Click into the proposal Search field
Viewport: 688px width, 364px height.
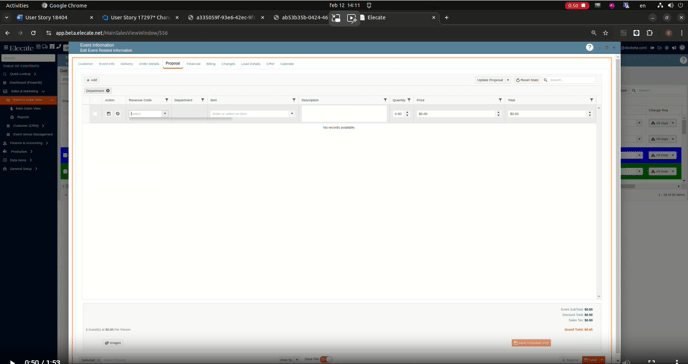pos(572,80)
